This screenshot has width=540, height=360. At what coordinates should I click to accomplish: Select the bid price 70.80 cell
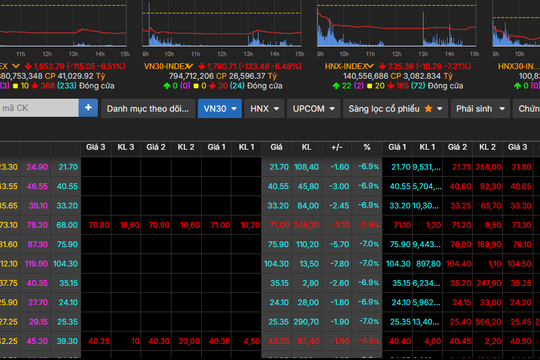pyautogui.click(x=99, y=225)
